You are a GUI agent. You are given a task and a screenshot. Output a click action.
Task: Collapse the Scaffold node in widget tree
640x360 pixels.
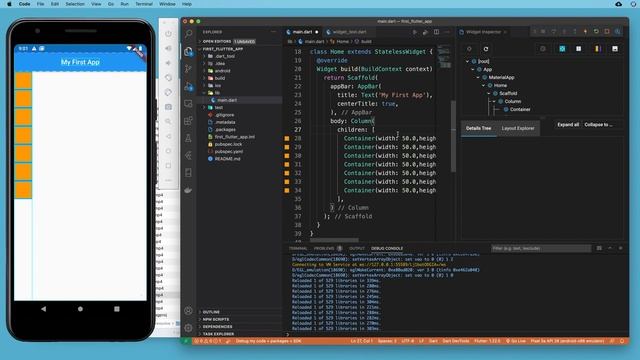coord(489,93)
